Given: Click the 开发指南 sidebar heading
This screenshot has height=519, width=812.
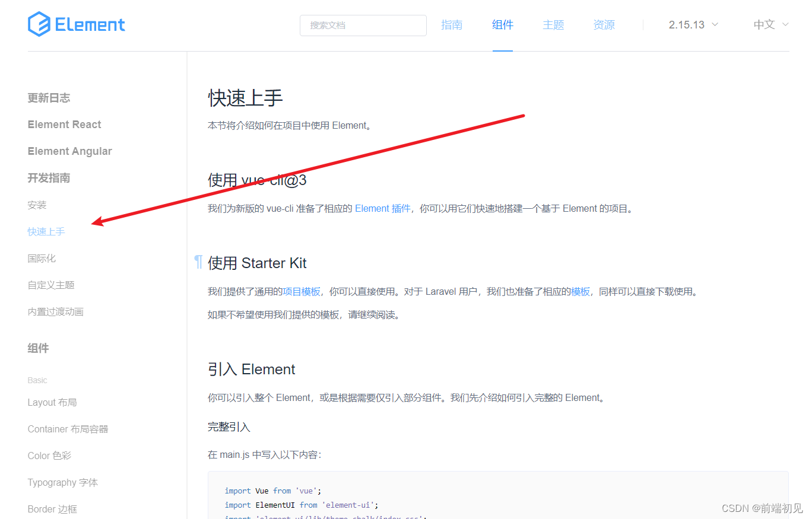Looking at the screenshot, I should [49, 178].
